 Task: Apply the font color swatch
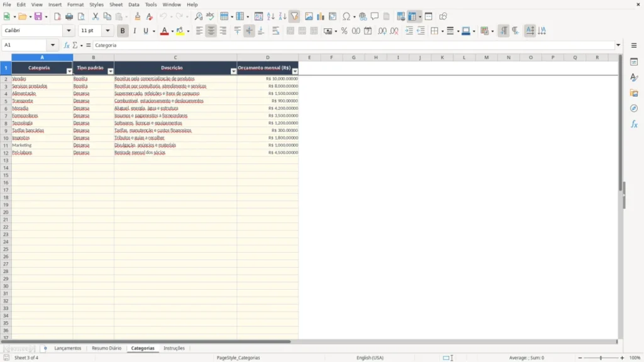click(x=164, y=31)
